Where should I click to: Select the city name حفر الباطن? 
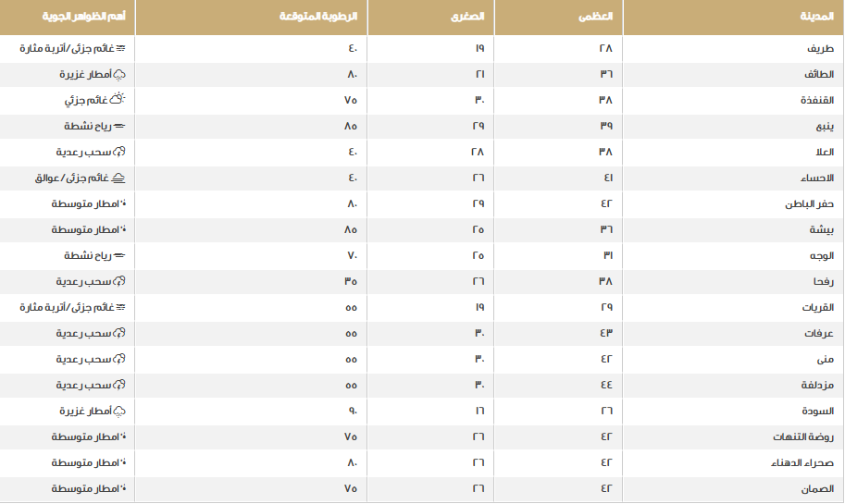pyautogui.click(x=811, y=204)
